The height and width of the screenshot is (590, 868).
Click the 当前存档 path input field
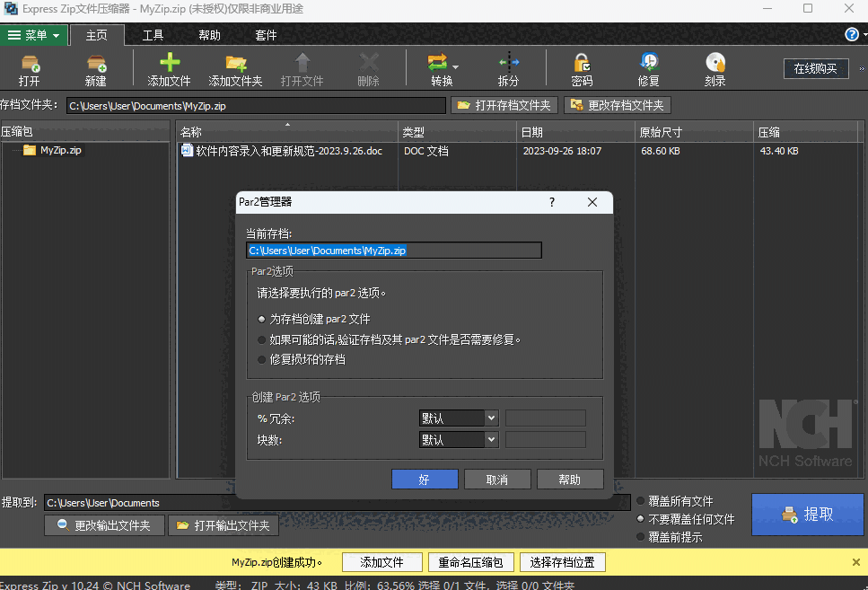click(393, 251)
